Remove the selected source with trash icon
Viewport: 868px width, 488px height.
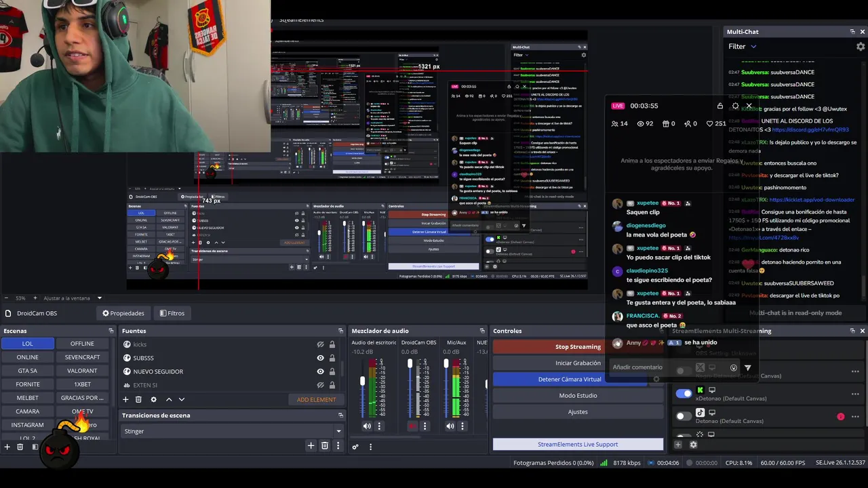[138, 399]
